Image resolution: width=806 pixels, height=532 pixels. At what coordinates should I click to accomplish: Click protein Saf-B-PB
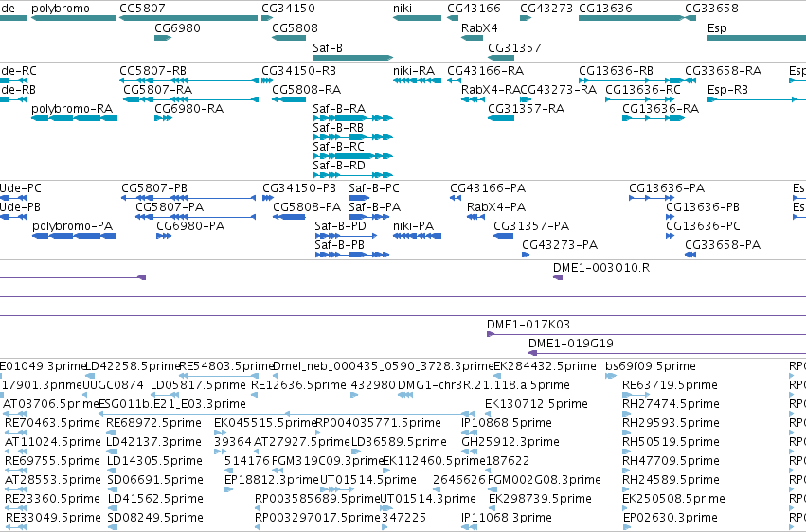[340, 245]
